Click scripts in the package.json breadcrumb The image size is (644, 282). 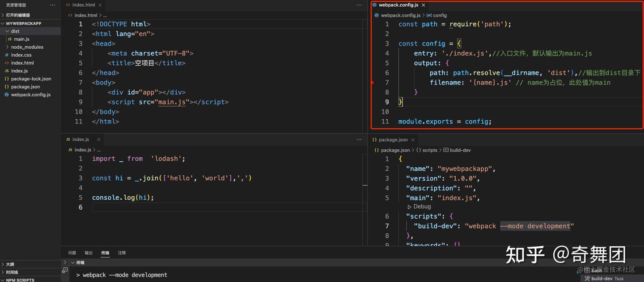[430, 150]
